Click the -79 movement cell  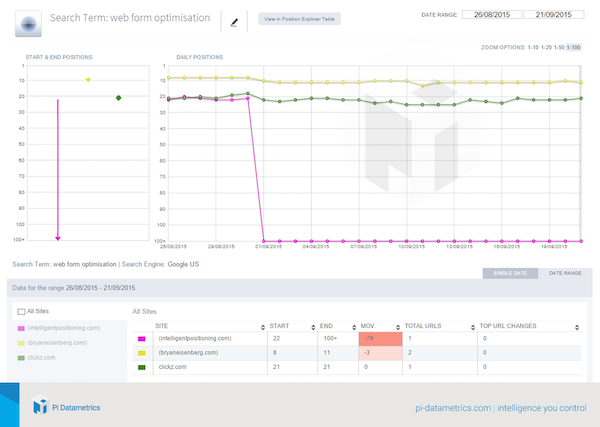(380, 339)
